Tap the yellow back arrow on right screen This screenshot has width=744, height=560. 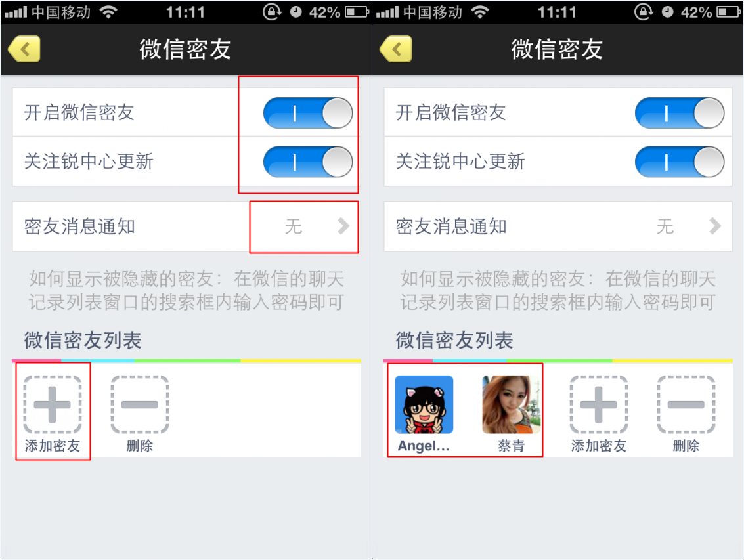point(396,49)
